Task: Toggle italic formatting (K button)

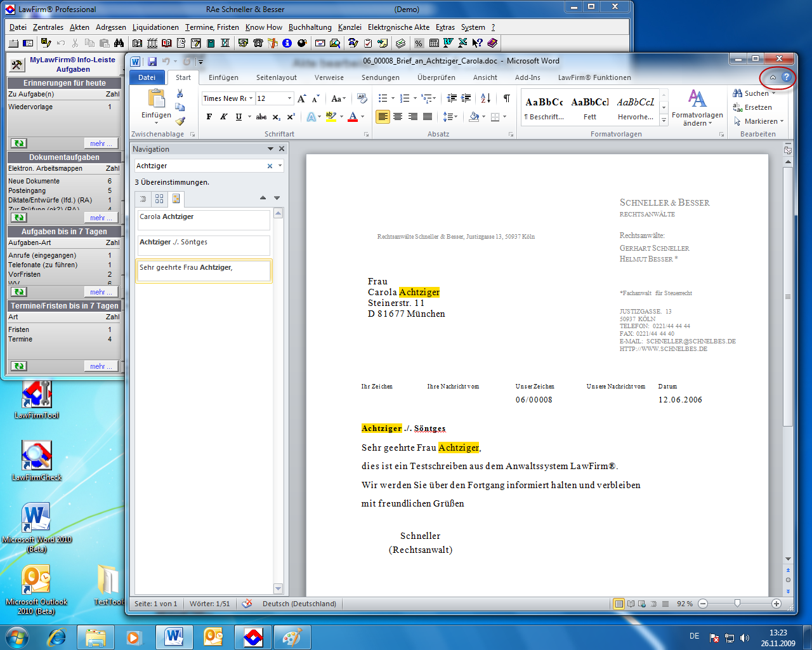Action: pos(224,117)
